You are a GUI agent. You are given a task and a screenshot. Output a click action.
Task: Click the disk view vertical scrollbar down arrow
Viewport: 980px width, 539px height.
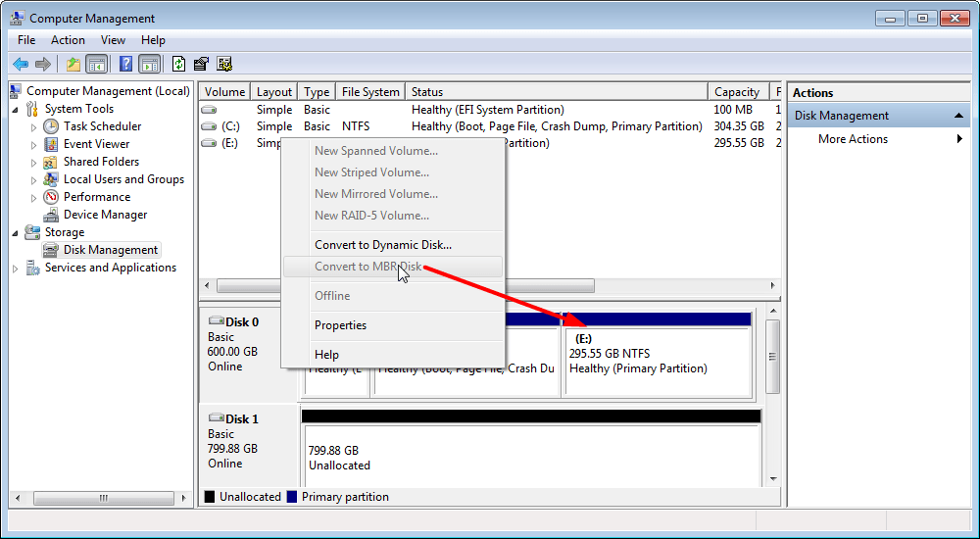tap(774, 479)
